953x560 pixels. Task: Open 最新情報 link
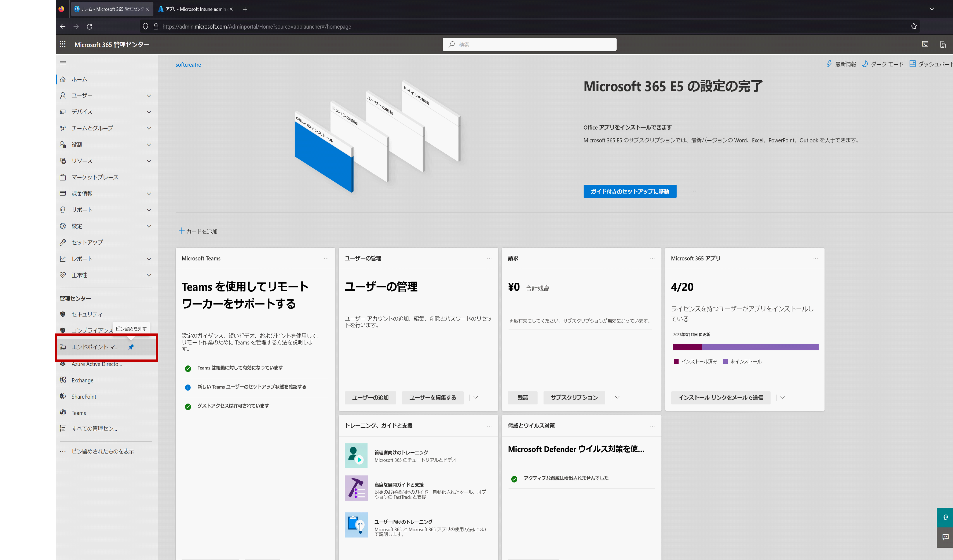pos(841,64)
